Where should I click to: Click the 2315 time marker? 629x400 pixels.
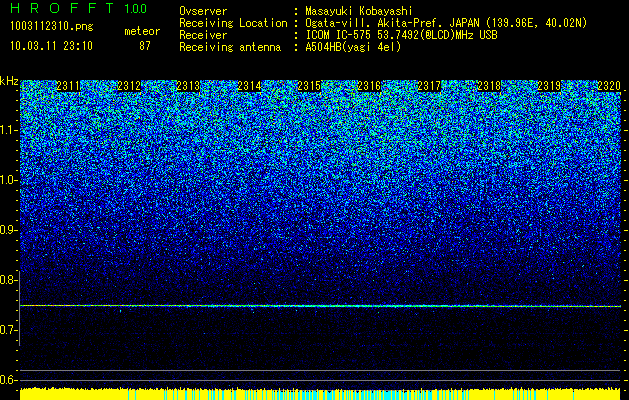pos(309,86)
